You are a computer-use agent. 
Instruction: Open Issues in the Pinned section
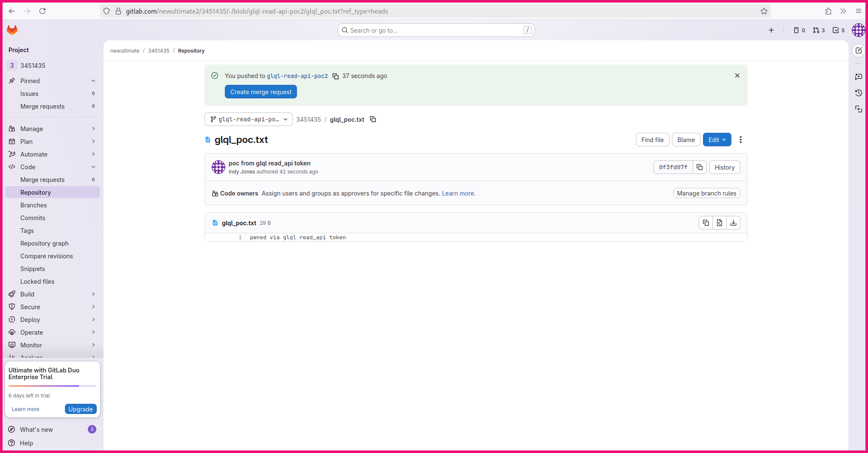53,93
